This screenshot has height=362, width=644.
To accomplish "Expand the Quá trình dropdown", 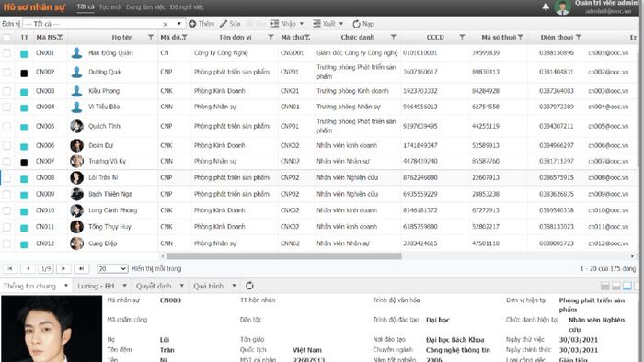I will click(234, 286).
